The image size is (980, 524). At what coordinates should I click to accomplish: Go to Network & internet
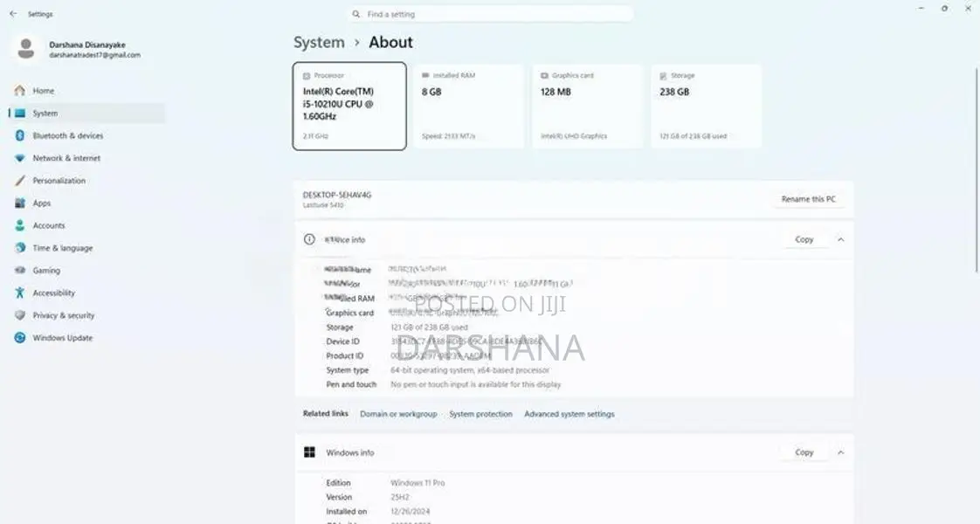click(87, 158)
